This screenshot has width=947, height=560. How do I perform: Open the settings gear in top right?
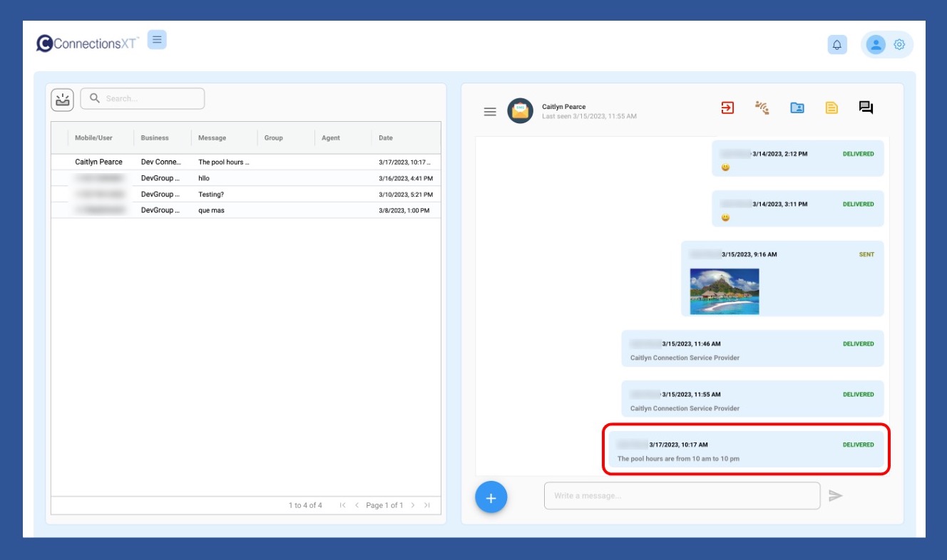[899, 45]
